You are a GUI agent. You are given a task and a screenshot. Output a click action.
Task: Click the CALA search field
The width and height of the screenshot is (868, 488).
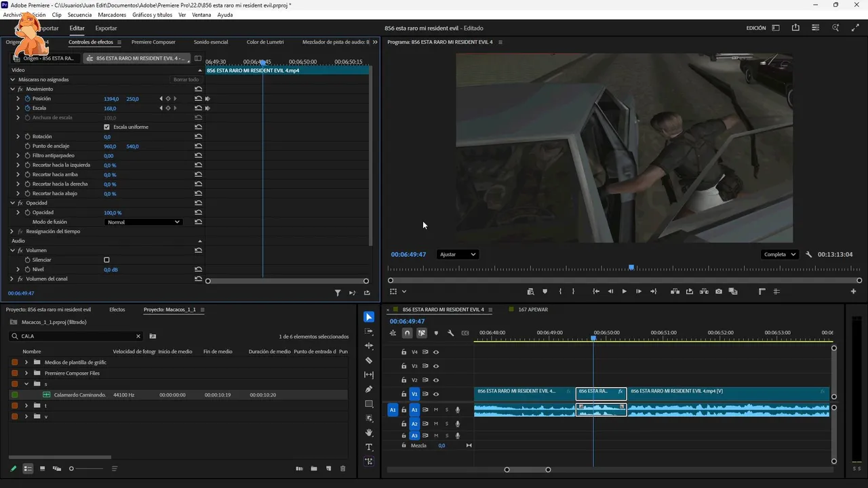76,336
